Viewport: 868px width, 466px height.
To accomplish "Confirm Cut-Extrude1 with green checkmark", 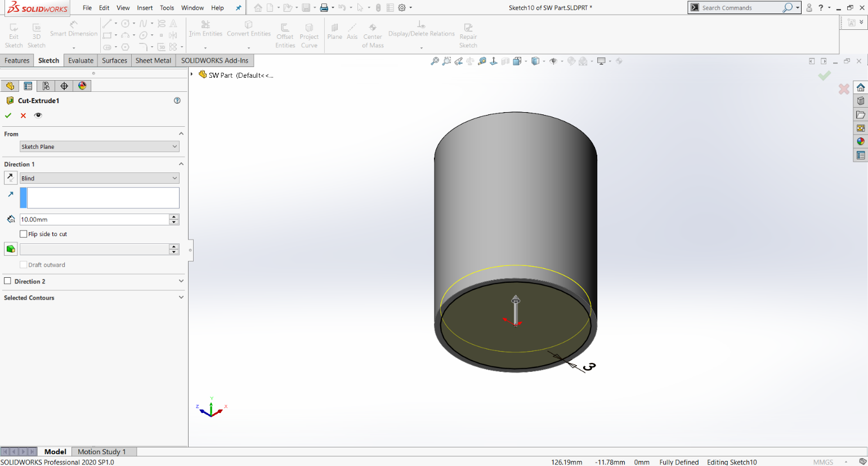I will pos(8,115).
